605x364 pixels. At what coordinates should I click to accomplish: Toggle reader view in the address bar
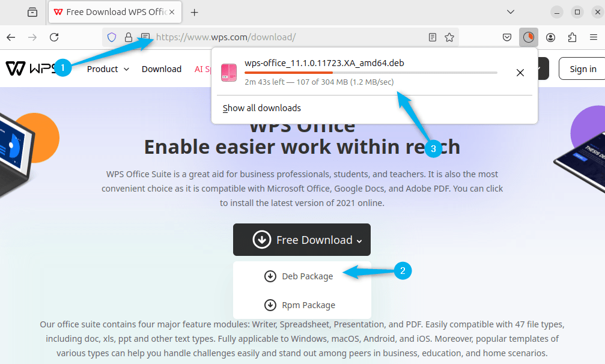432,37
